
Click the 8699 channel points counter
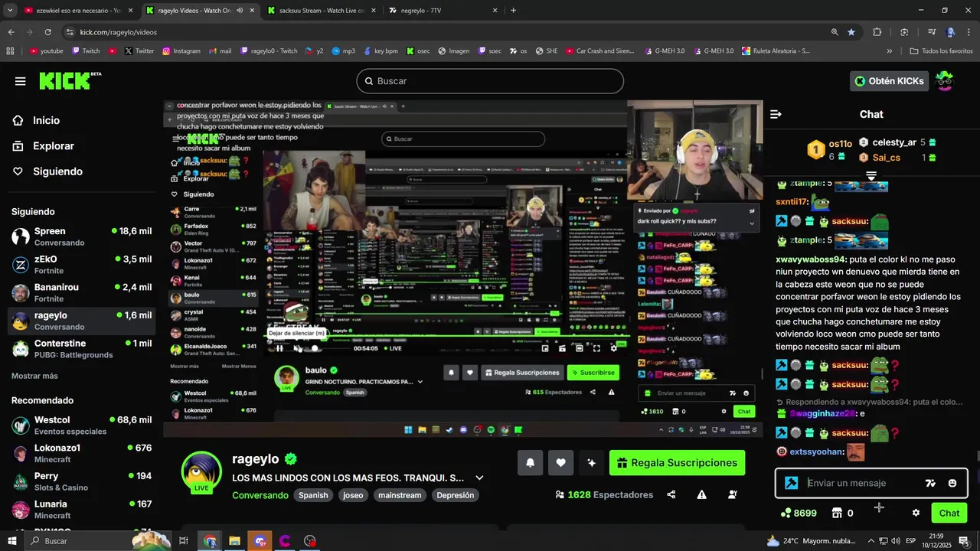(799, 513)
